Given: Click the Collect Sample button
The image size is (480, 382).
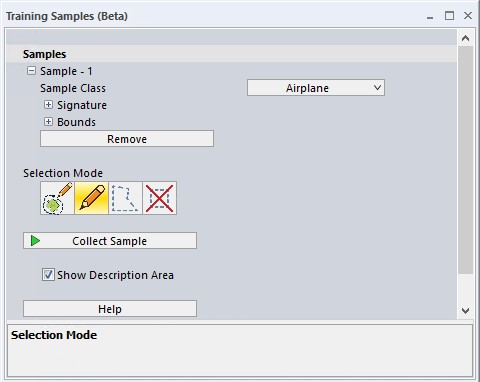Looking at the screenshot, I should pyautogui.click(x=110, y=241).
